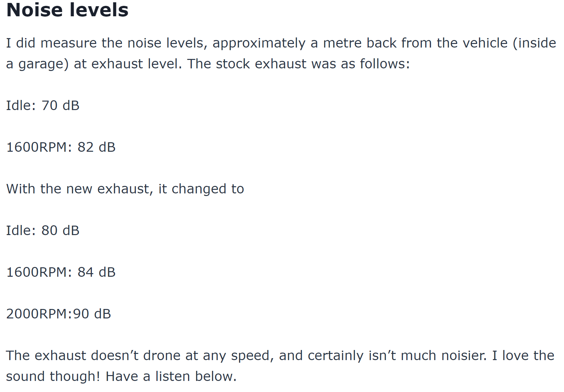This screenshot has width=564, height=392.
Task: Click the "Idle:" label above 1600RPM: 82 dB
Action: (x=21, y=106)
